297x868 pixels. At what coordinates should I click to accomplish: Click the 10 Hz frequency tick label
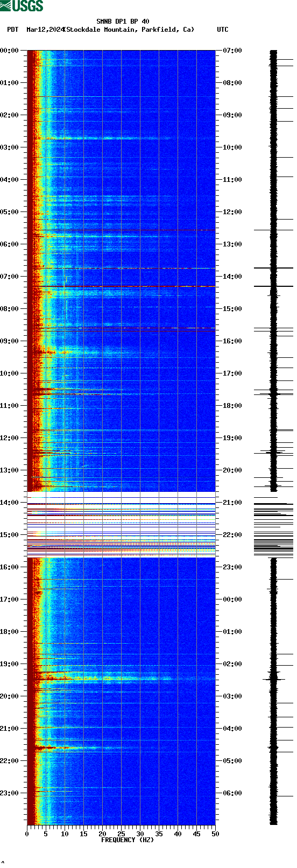tap(65, 834)
